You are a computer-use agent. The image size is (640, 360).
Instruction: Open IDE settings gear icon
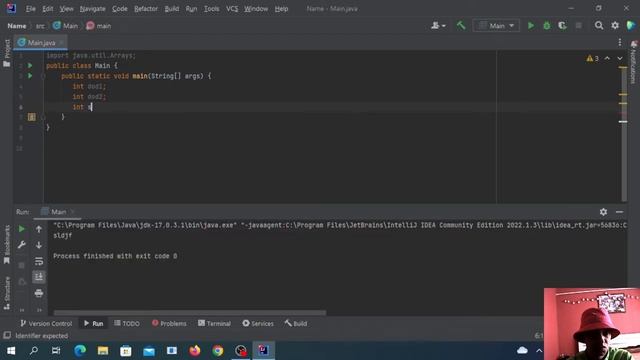point(615,26)
